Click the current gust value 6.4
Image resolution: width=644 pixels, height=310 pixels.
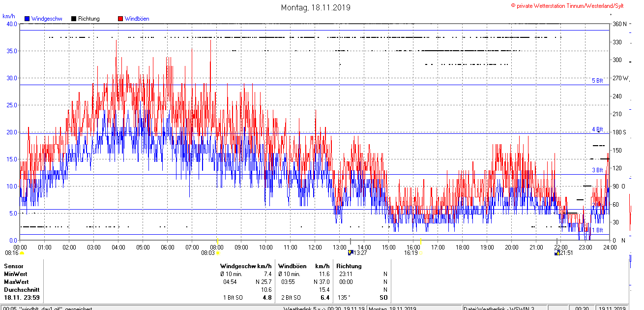coord(324,298)
